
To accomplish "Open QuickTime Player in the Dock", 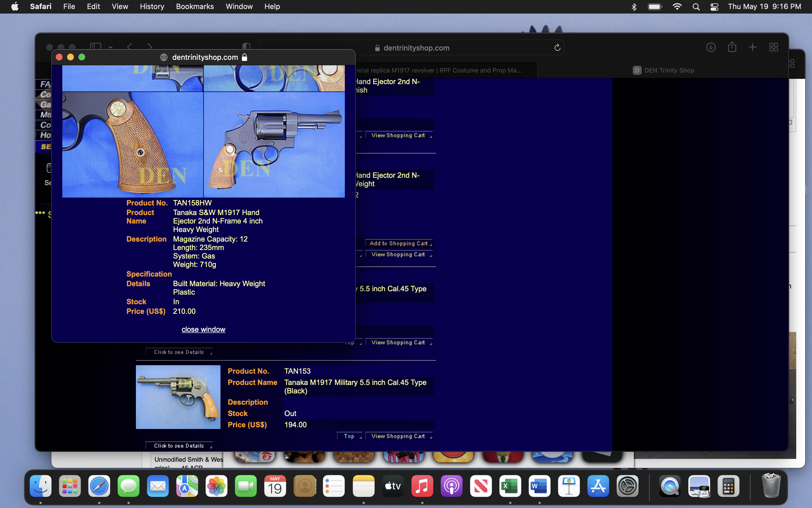I will (x=670, y=486).
